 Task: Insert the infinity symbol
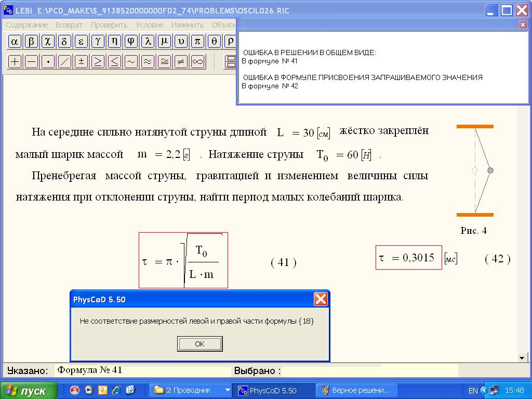pyautogui.click(x=197, y=62)
